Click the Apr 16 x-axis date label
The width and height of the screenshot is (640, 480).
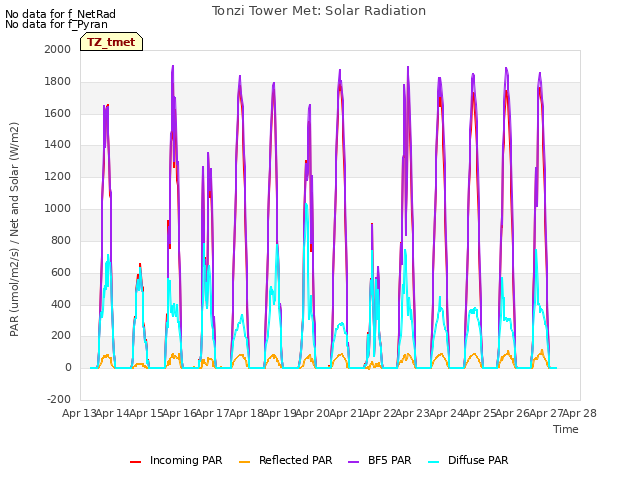179,413
